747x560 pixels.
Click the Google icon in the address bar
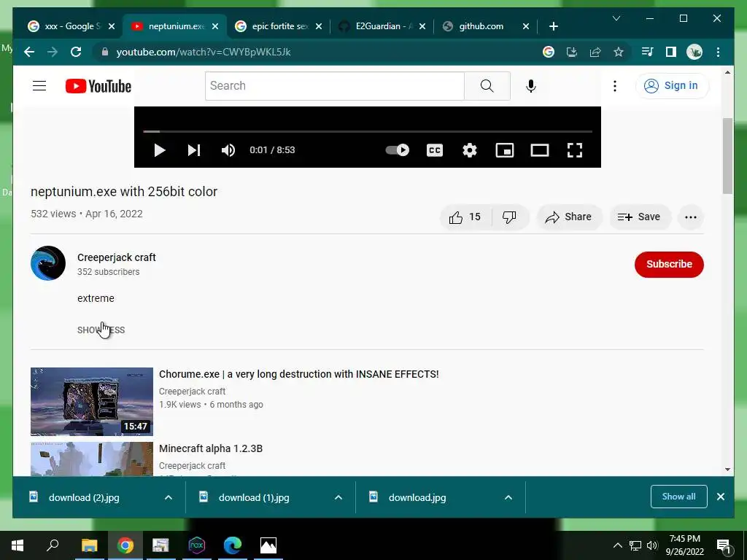pos(549,52)
